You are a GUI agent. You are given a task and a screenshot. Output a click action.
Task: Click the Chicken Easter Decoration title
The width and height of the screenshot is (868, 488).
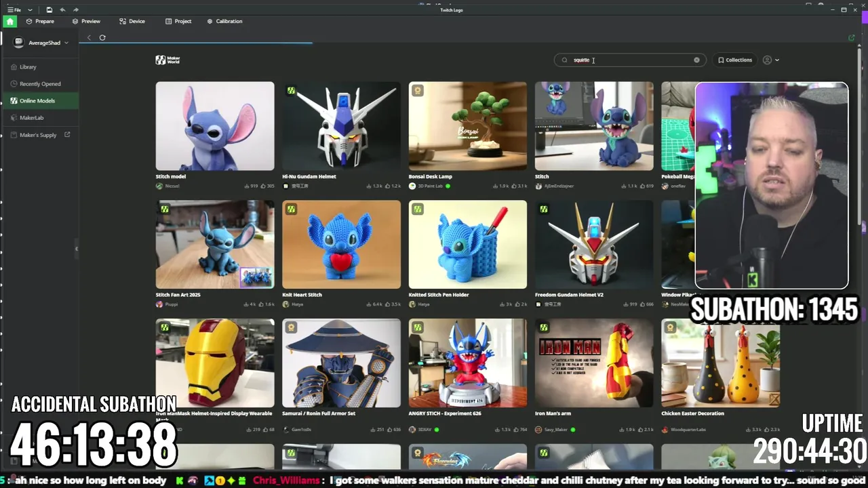[x=692, y=413]
